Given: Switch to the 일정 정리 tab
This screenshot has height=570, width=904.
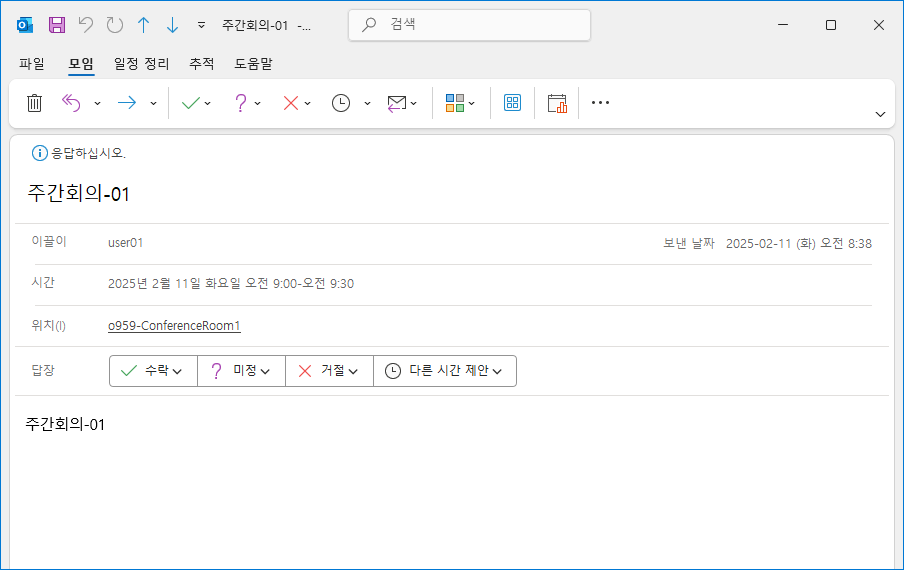Looking at the screenshot, I should tap(141, 63).
